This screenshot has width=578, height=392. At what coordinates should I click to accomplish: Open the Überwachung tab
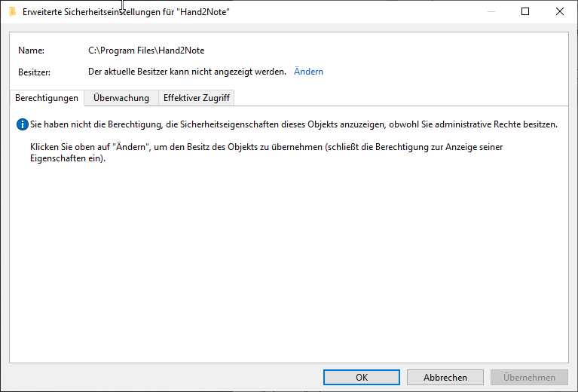121,98
